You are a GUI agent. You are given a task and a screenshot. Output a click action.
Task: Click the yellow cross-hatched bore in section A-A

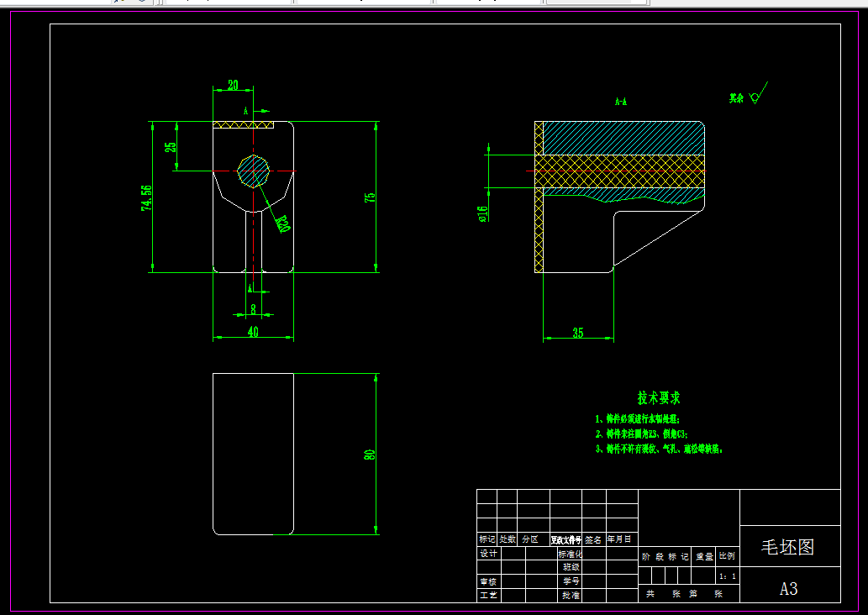(619, 171)
